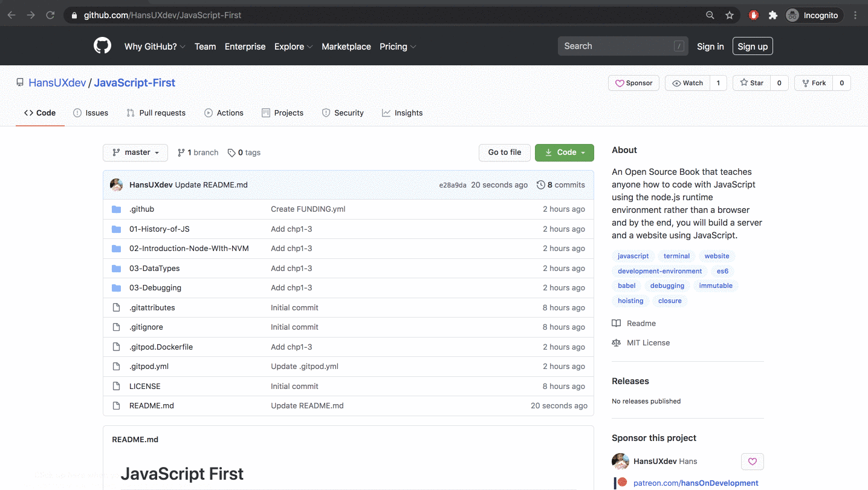This screenshot has width=868, height=490.
Task: Open the green Code download dropdown
Action: 564,152
